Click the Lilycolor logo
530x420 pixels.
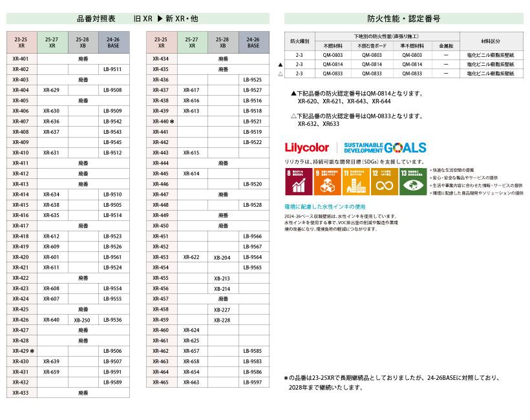coord(306,148)
